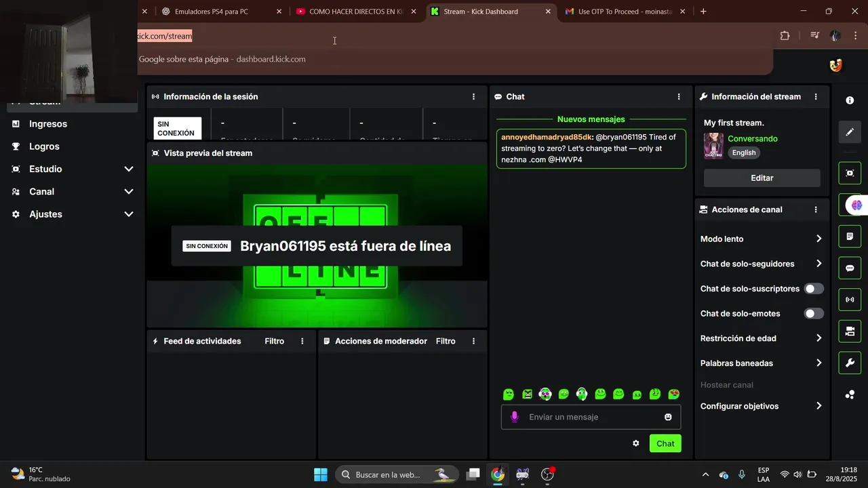Viewport: 868px width, 488px height.
Task: Open Filtro in Acciones de moderador
Action: click(x=446, y=341)
